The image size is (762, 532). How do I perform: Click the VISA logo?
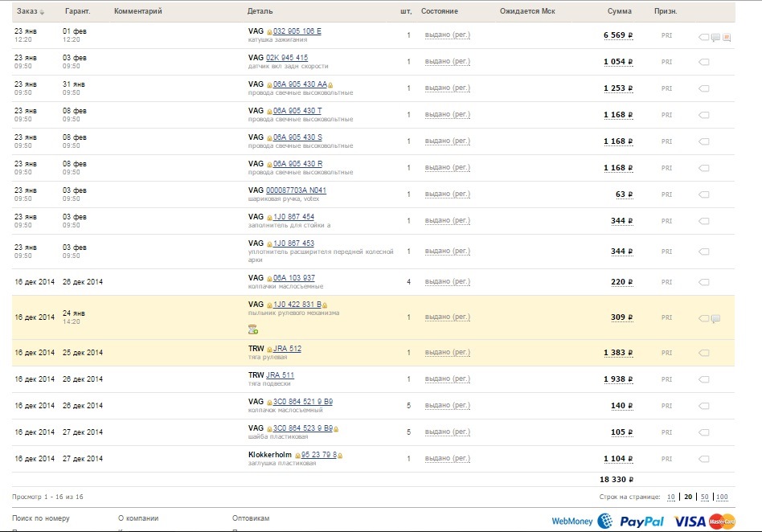pos(690,522)
